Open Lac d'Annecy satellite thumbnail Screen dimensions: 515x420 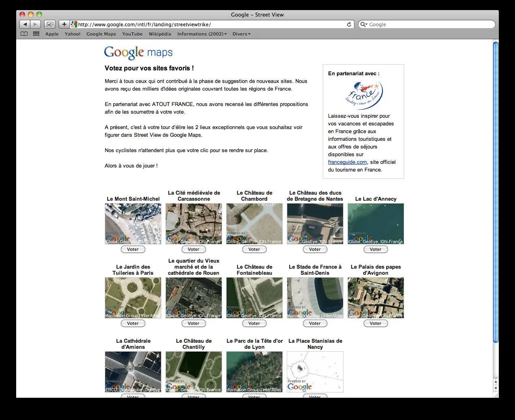pos(376,224)
